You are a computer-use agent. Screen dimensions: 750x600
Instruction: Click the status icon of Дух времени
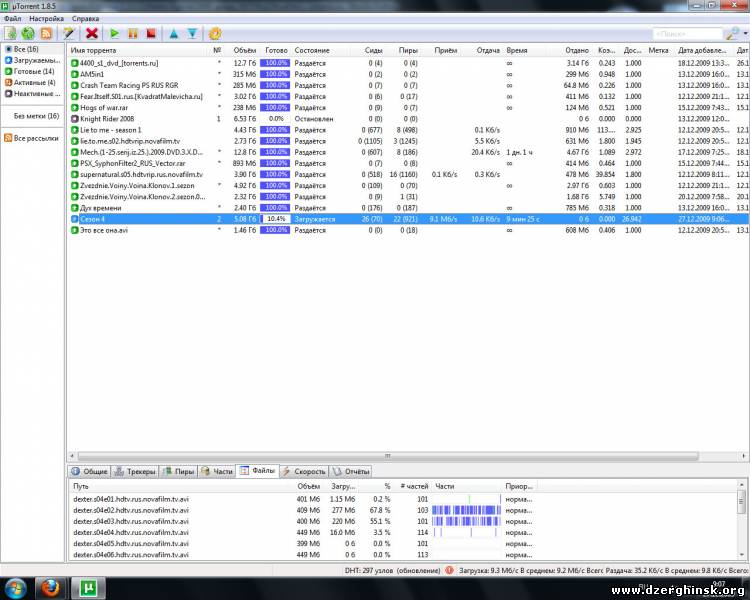[x=75, y=208]
